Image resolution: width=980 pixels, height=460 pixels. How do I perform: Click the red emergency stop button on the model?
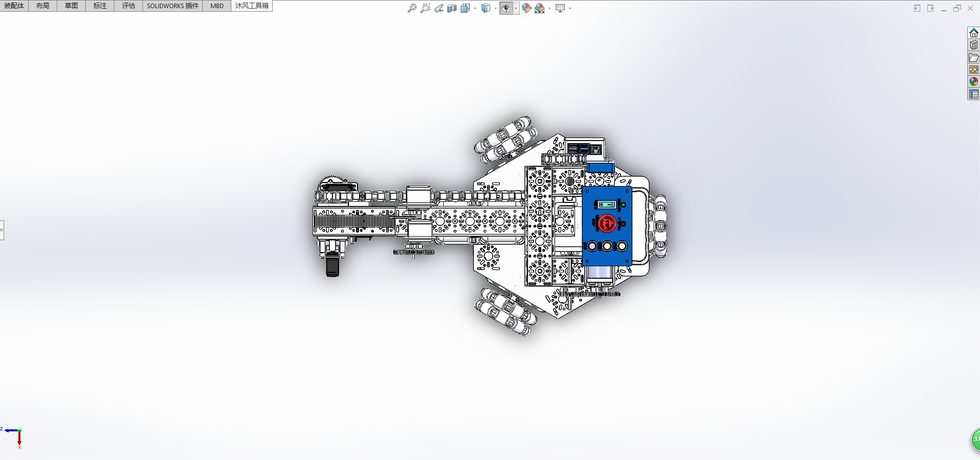[x=607, y=223]
